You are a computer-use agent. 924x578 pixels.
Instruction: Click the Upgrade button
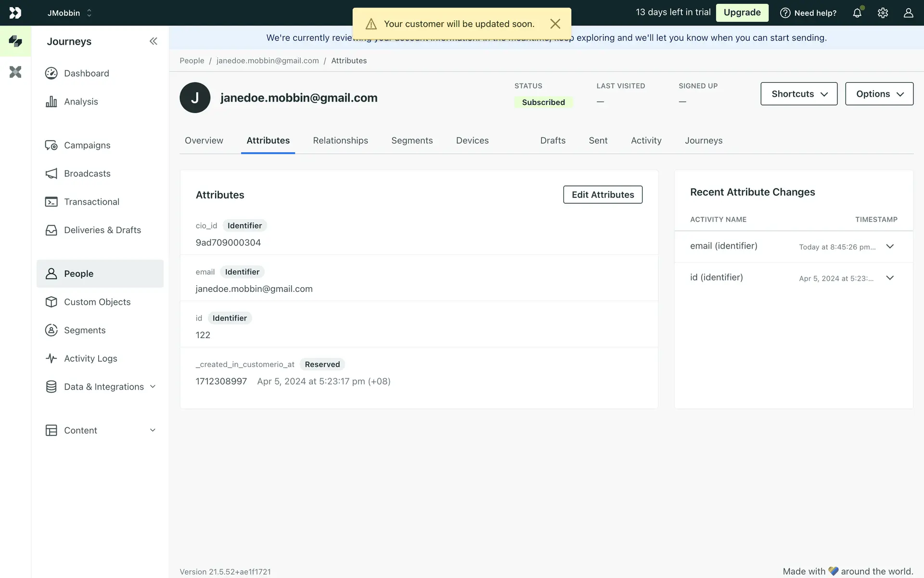coord(742,13)
